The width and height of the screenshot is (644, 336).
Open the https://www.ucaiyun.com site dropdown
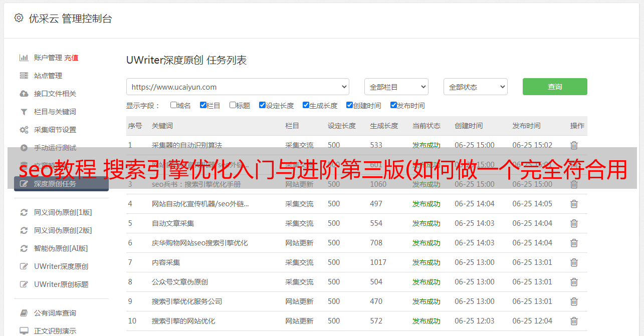pos(238,87)
